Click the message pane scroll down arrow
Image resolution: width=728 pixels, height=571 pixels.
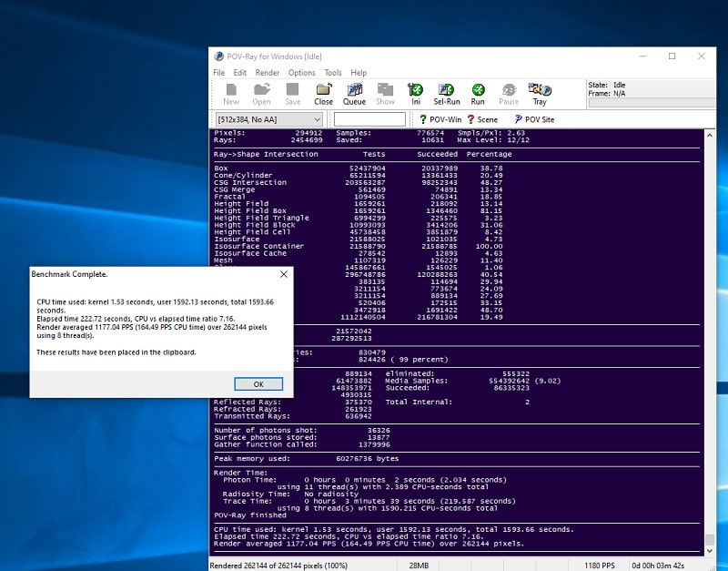pos(709,551)
